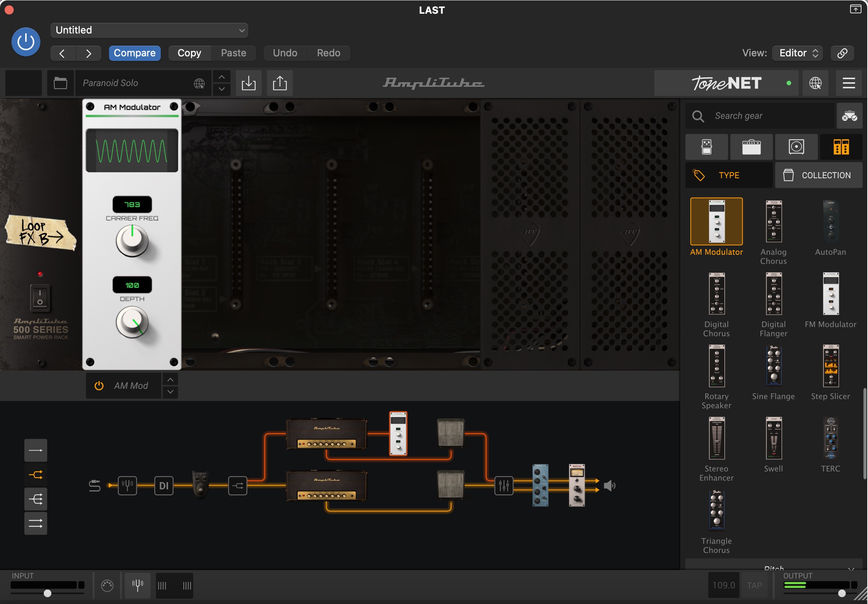
Task: Click the Paste button
Action: point(234,53)
